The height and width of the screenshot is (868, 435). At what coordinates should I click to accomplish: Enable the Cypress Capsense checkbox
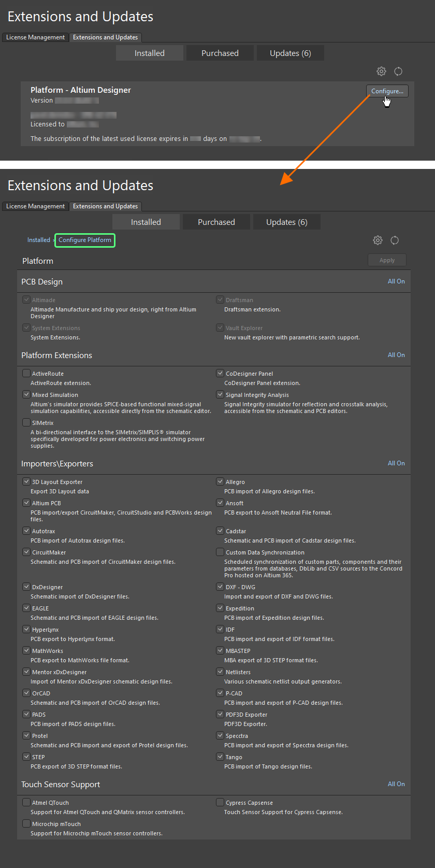point(220,802)
